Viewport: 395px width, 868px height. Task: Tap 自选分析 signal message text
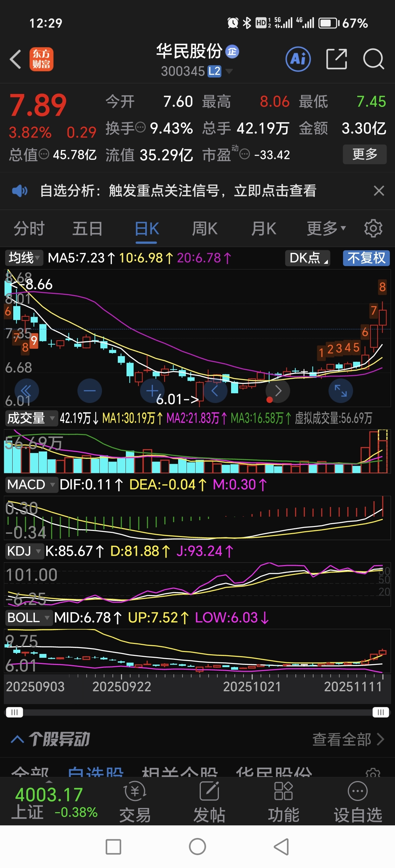178,191
